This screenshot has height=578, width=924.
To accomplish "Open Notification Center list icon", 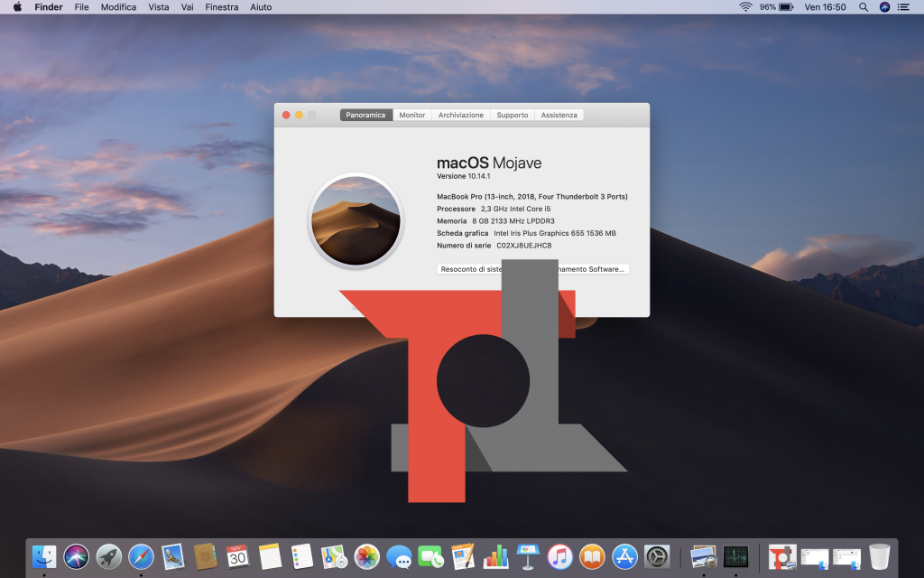I will (x=903, y=7).
